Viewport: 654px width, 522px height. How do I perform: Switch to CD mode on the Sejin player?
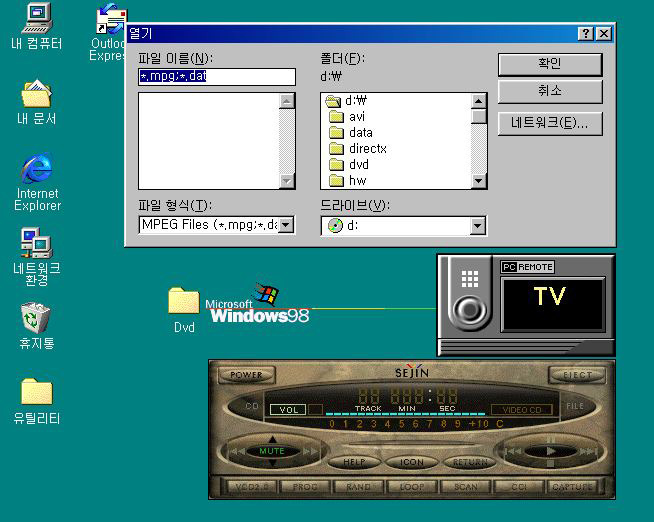[x=252, y=406]
